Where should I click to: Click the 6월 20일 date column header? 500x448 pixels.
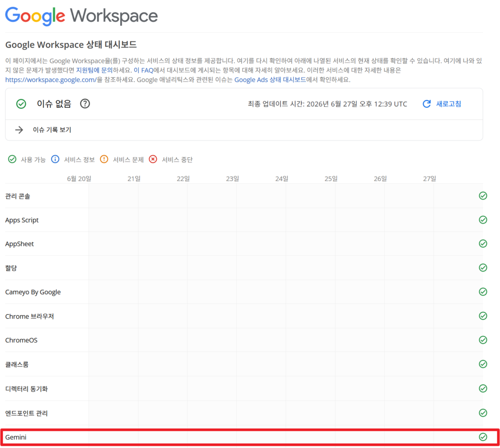(x=79, y=179)
